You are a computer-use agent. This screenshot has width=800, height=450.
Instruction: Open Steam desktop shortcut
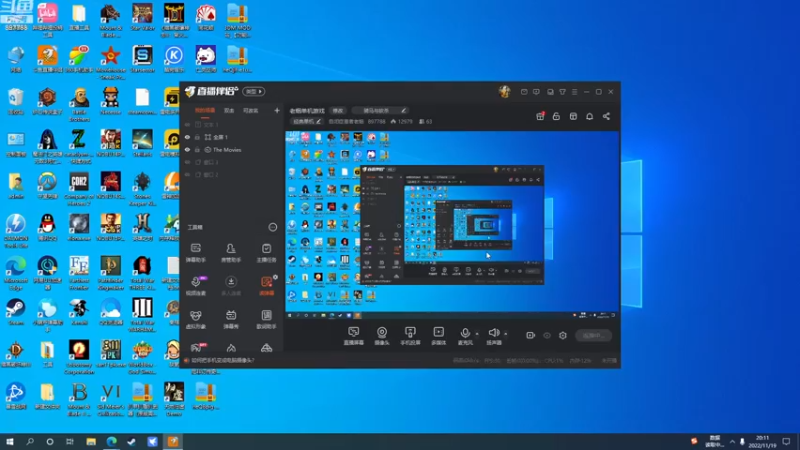pos(15,312)
